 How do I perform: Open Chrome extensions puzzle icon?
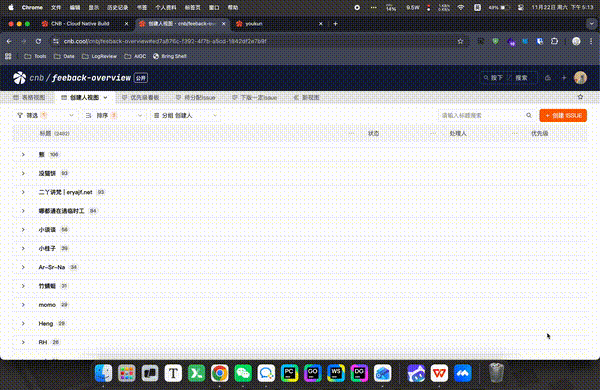(x=554, y=41)
